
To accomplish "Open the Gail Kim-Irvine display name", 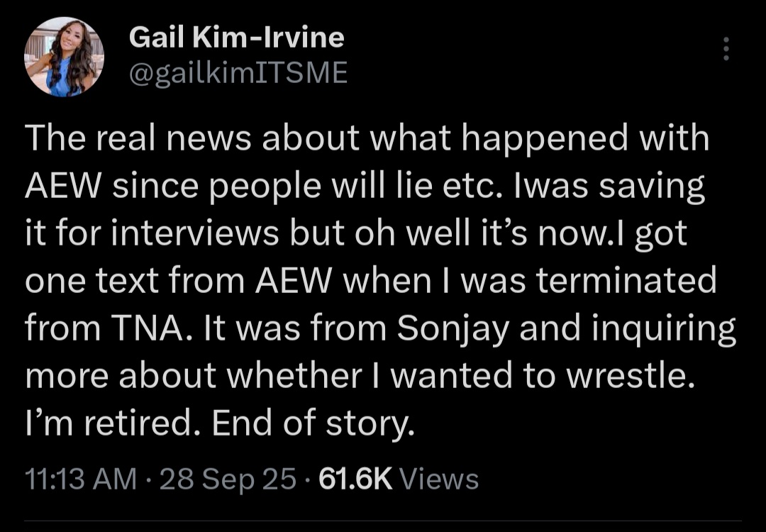I will pyautogui.click(x=236, y=38).
